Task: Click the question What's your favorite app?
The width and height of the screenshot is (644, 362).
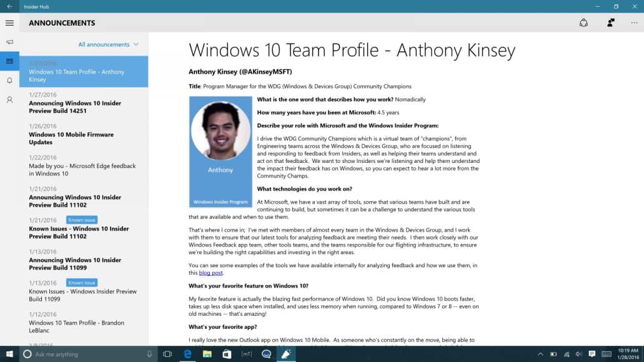Action: (222, 326)
